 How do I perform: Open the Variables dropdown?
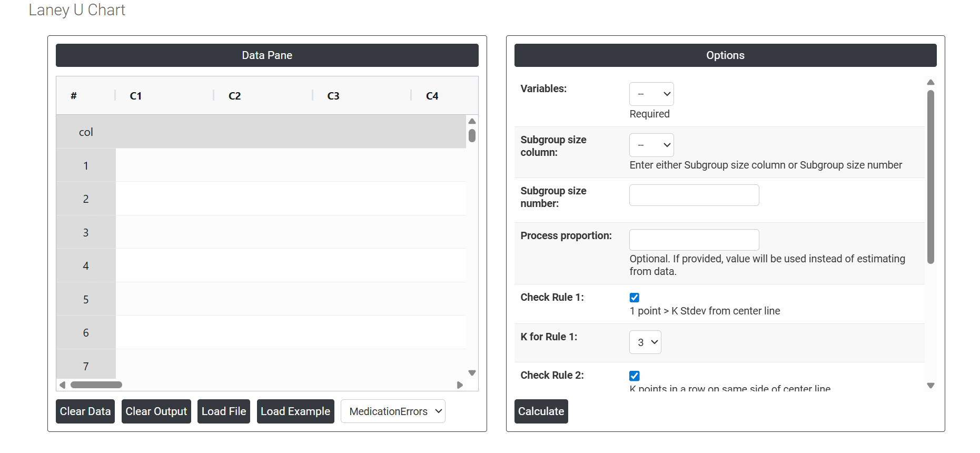tap(651, 94)
